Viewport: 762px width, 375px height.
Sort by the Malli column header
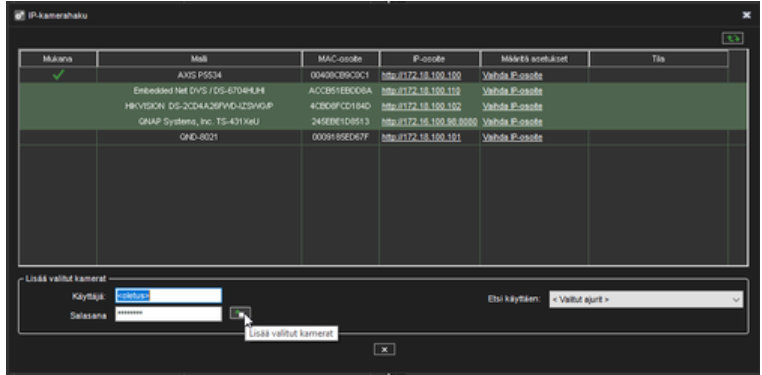click(x=199, y=59)
